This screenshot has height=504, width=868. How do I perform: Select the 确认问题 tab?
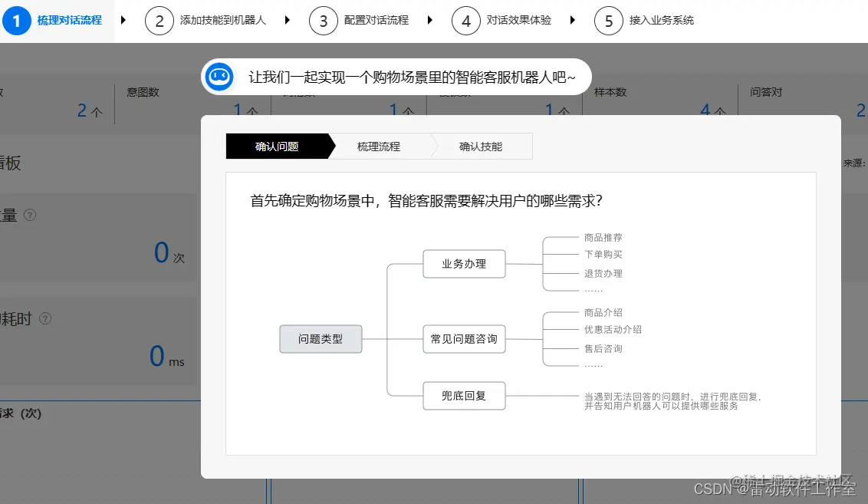(276, 146)
